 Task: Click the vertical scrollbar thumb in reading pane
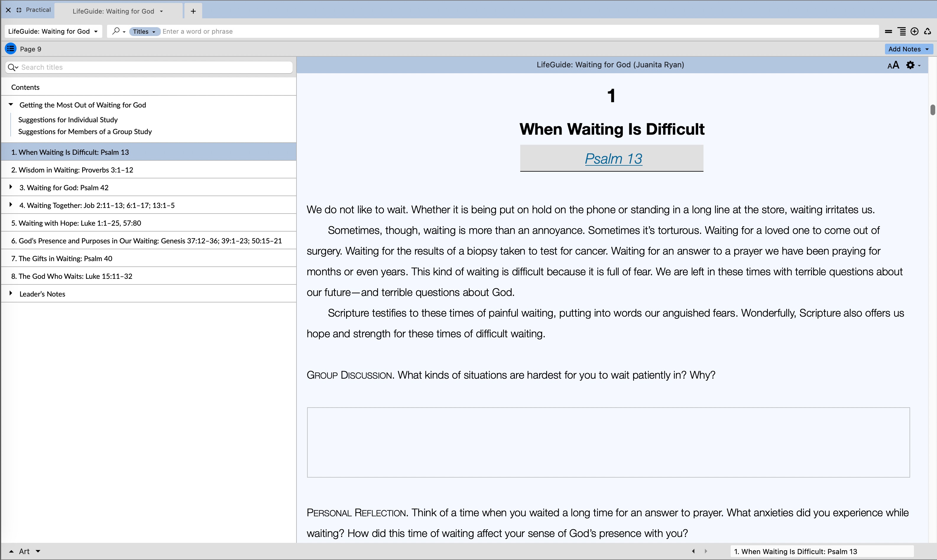(933, 110)
